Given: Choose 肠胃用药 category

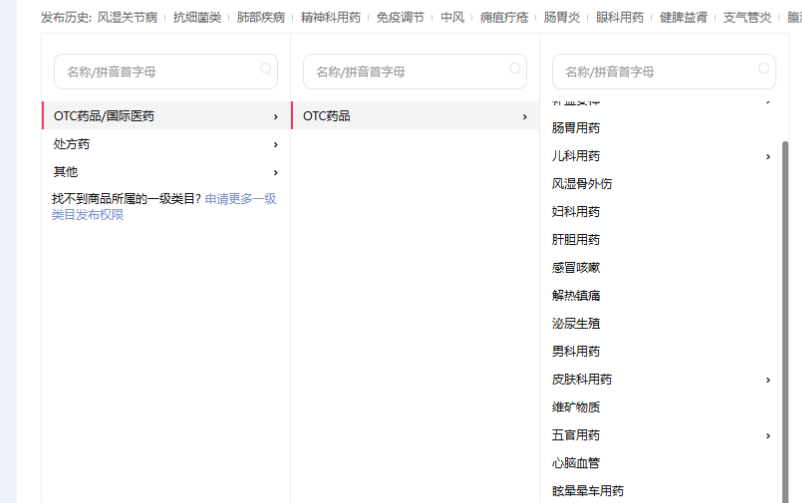Looking at the screenshot, I should pyautogui.click(x=576, y=128).
